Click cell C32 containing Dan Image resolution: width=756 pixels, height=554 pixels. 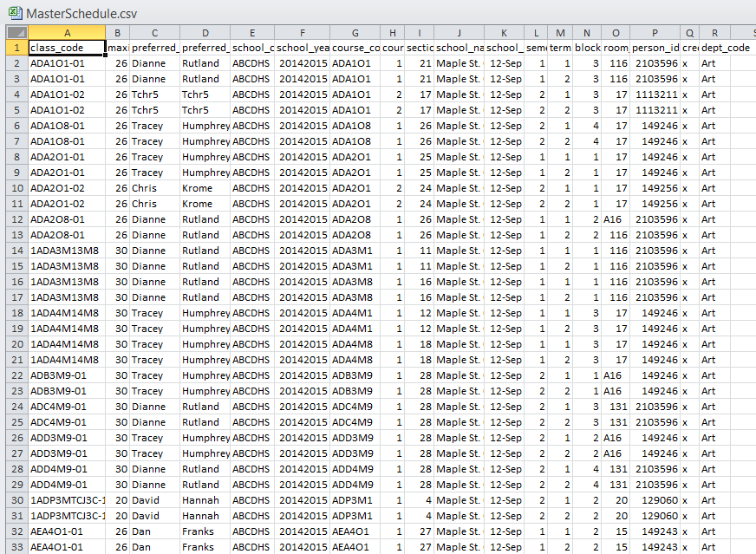point(154,531)
